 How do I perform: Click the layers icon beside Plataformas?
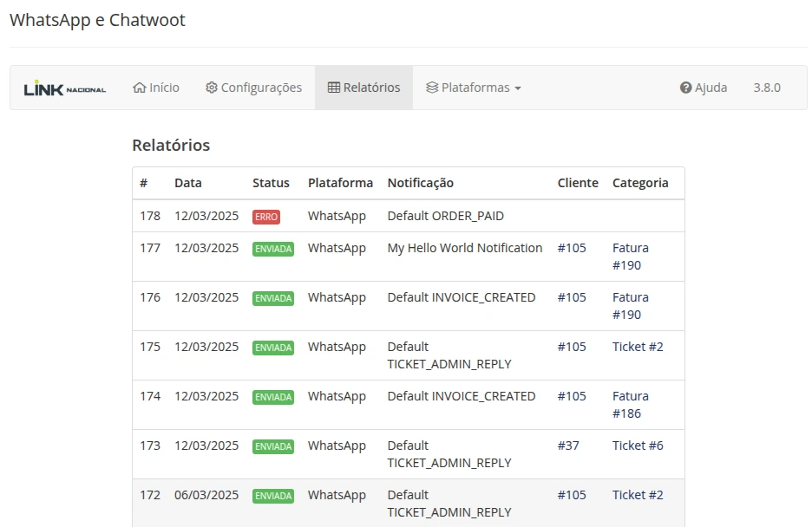click(432, 88)
